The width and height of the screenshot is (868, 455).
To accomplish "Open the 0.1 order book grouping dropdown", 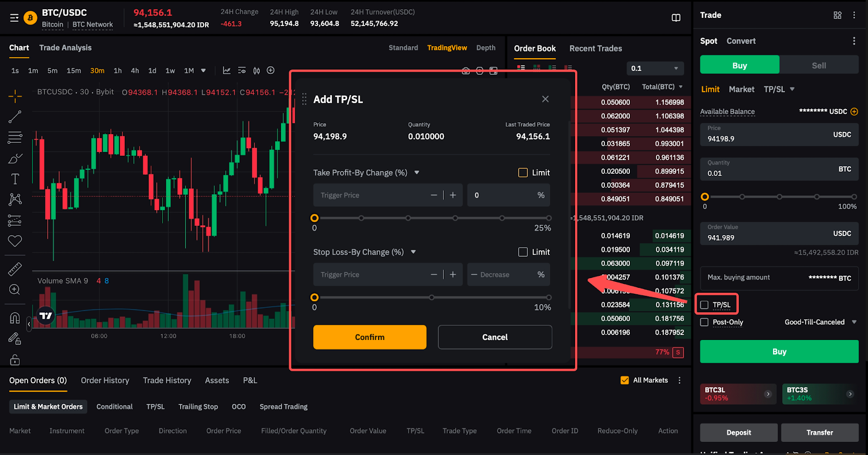I will 654,68.
